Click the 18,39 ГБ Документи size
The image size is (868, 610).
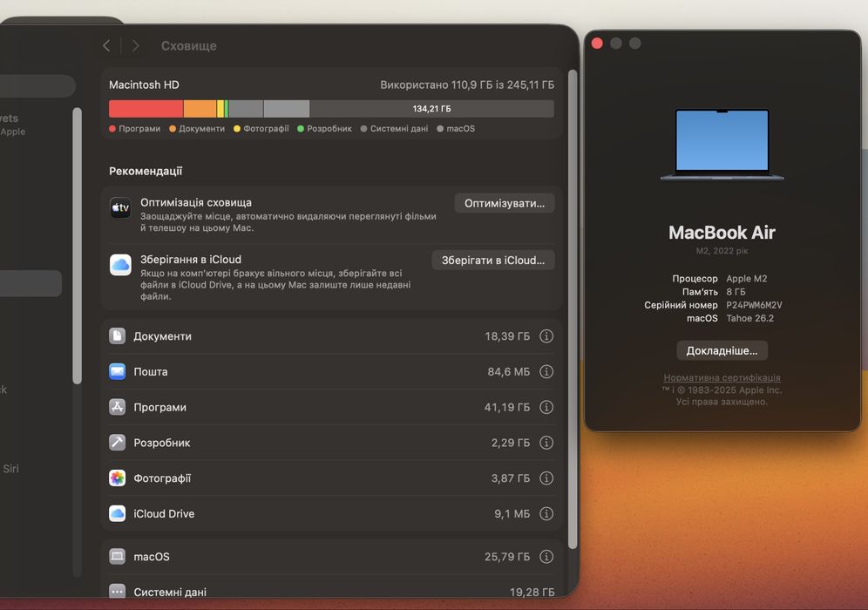[507, 336]
